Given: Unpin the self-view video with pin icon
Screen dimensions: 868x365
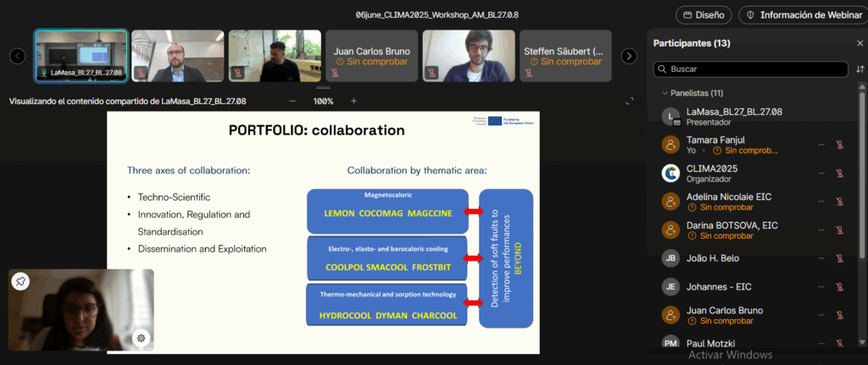Looking at the screenshot, I should tap(20, 281).
